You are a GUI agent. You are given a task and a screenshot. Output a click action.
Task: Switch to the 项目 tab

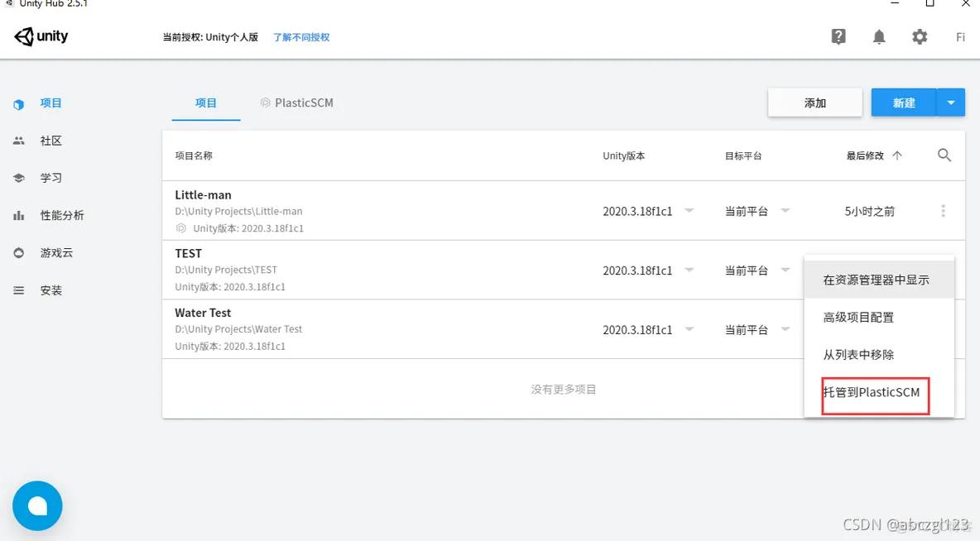205,103
